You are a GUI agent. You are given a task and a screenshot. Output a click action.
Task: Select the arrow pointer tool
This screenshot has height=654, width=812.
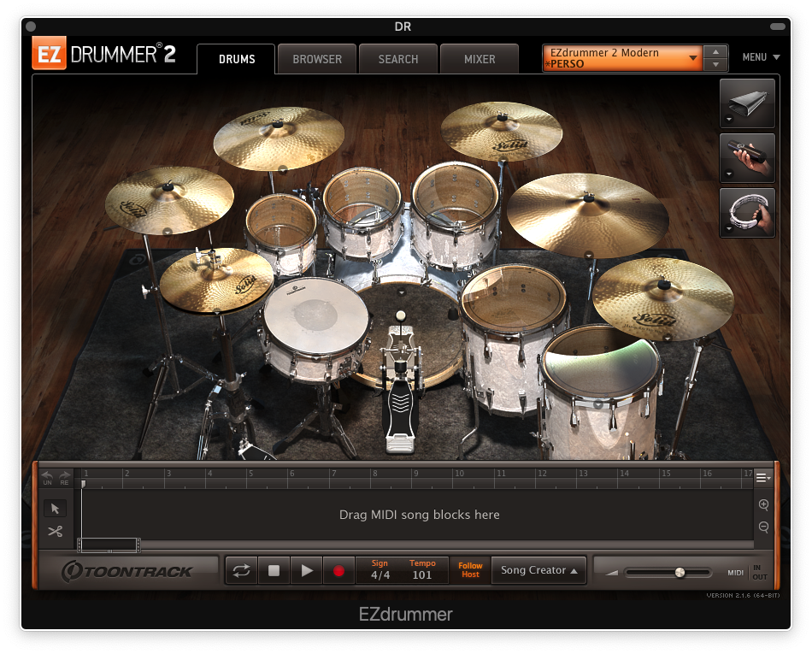(x=55, y=509)
